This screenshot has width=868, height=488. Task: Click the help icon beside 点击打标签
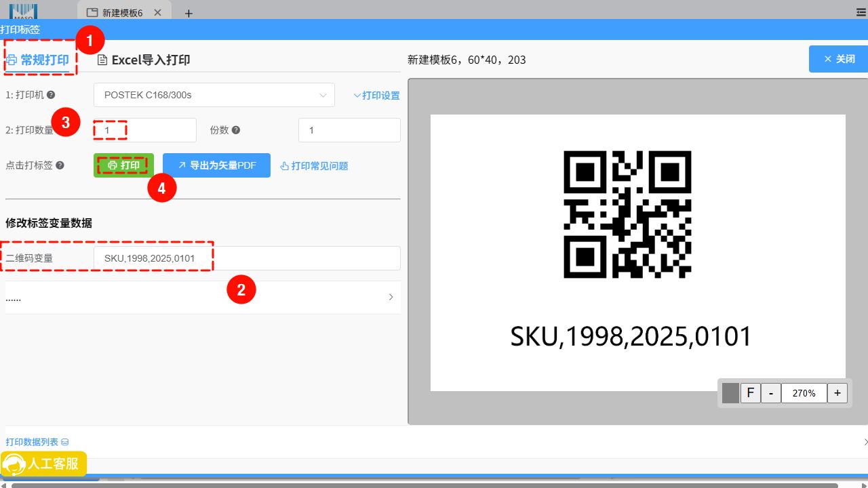[x=60, y=165]
